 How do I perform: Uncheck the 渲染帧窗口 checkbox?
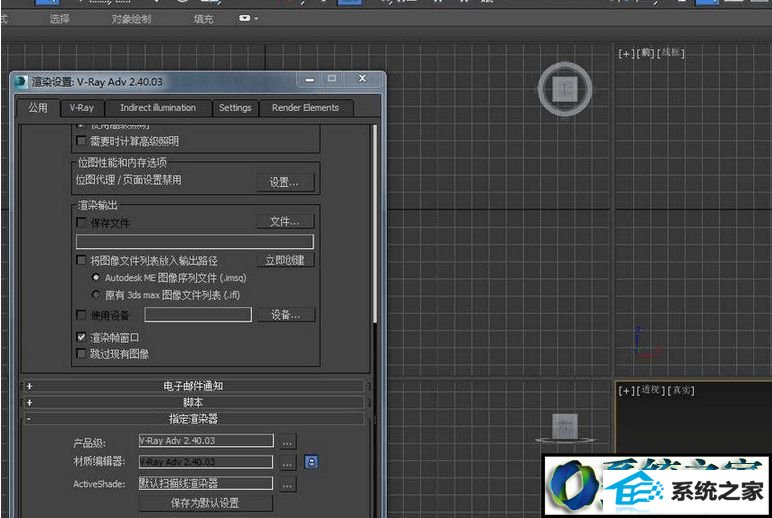click(x=82, y=337)
